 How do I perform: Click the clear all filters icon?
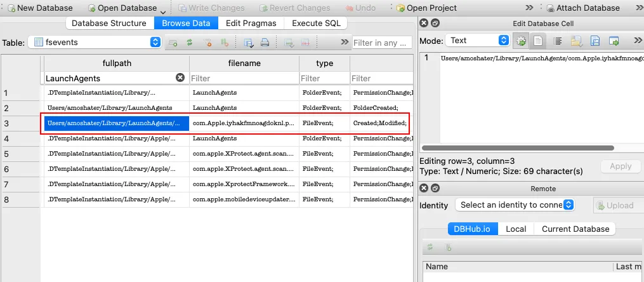point(207,43)
